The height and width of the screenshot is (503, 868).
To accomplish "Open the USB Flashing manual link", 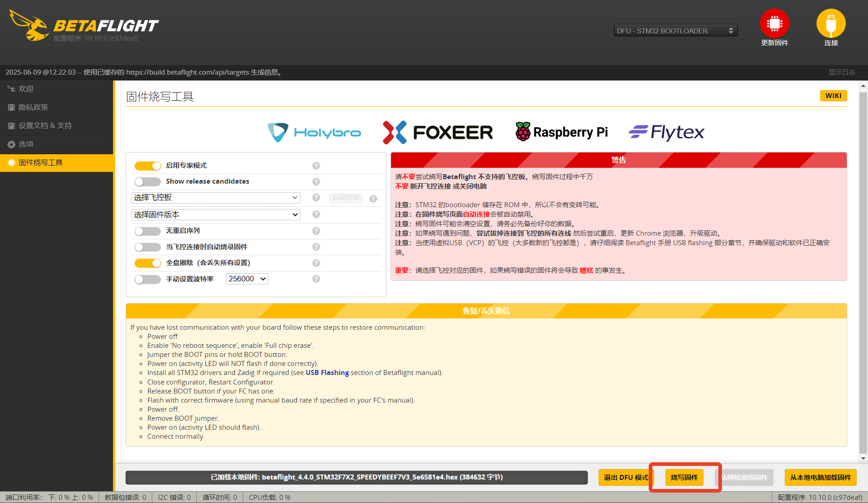I will (327, 373).
